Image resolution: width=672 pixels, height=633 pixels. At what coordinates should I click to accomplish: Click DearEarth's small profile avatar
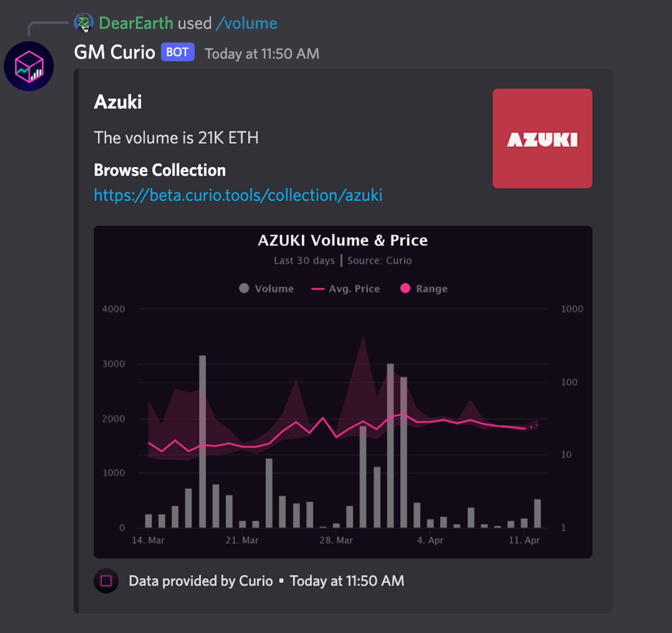(x=83, y=22)
